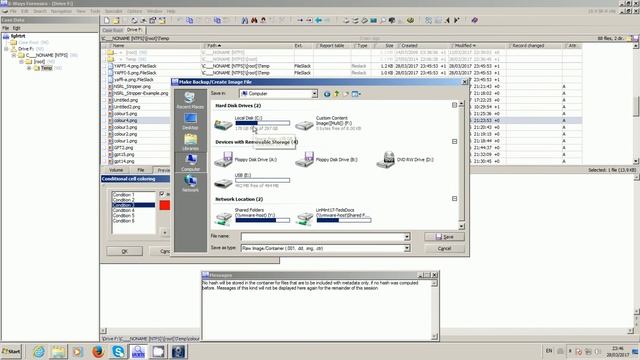Image resolution: width=640 pixels, height=360 pixels.
Task: Go up one folder level in save dialog
Action: [x=337, y=94]
